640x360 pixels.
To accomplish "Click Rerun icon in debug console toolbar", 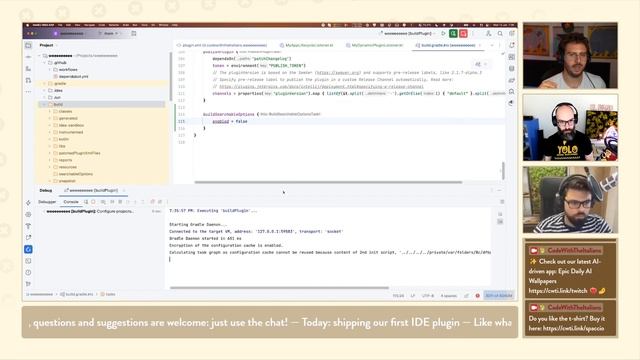I will point(86,202).
